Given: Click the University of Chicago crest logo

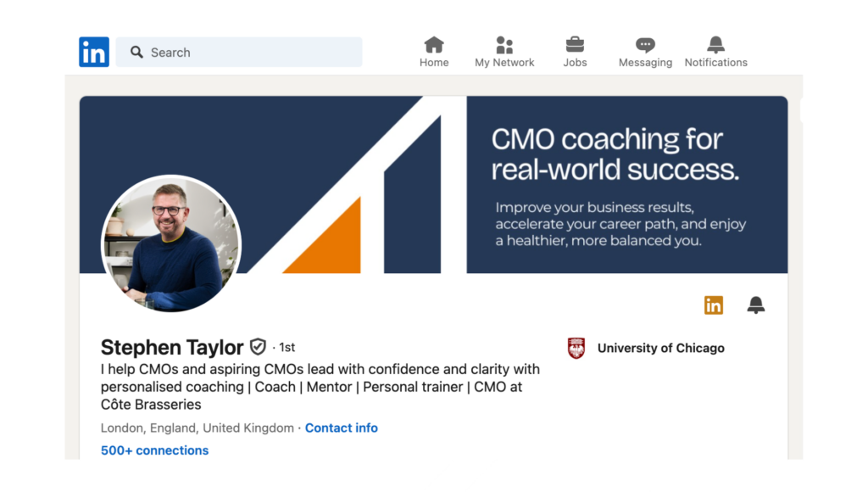Looking at the screenshot, I should coord(576,348).
